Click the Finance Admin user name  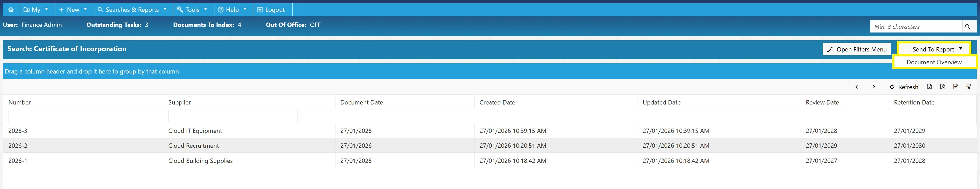pyautogui.click(x=42, y=25)
